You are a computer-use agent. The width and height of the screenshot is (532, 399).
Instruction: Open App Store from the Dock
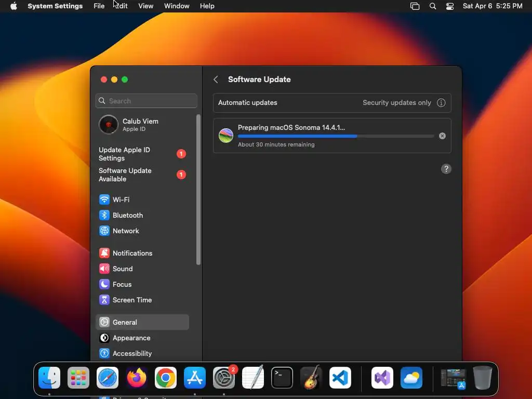195,378
